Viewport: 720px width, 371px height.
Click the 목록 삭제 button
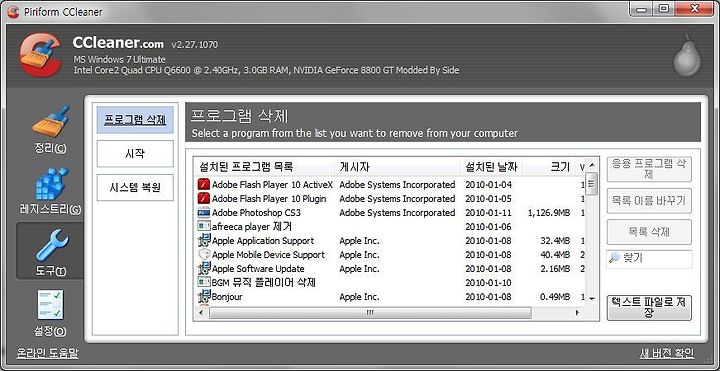click(x=649, y=232)
